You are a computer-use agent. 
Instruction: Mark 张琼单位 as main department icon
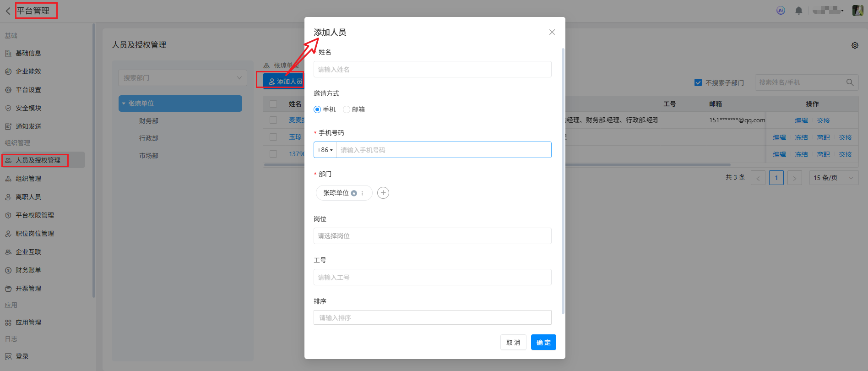pyautogui.click(x=354, y=193)
